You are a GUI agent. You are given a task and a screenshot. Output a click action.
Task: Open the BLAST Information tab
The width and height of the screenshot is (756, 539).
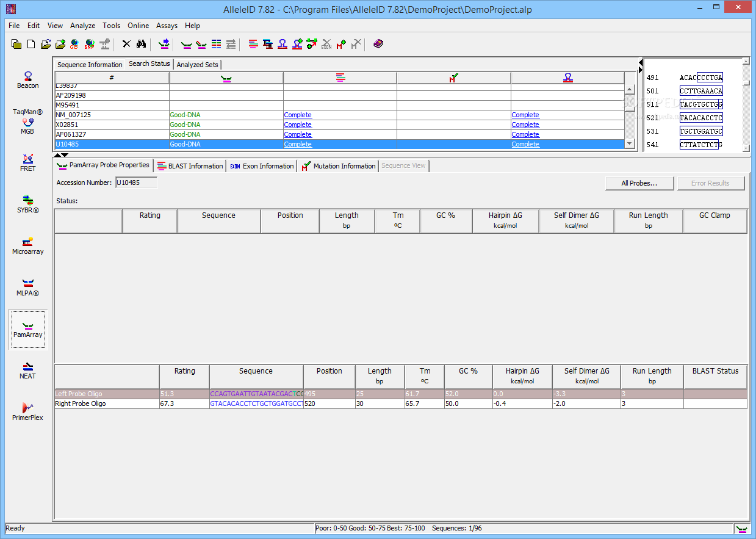pyautogui.click(x=190, y=166)
